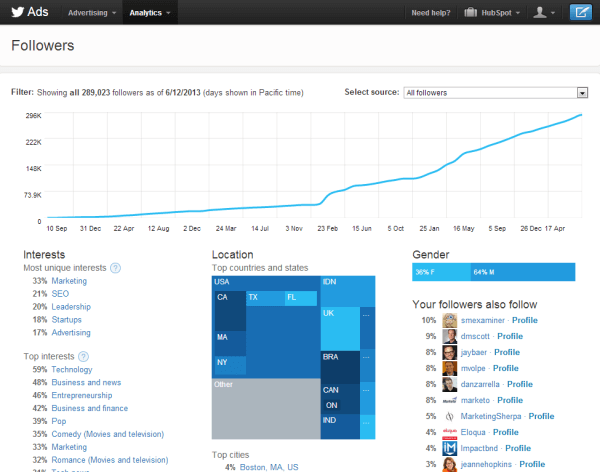The width and height of the screenshot is (600, 472).
Task: Click help icon beside Most unique interests
Action: [x=116, y=268]
